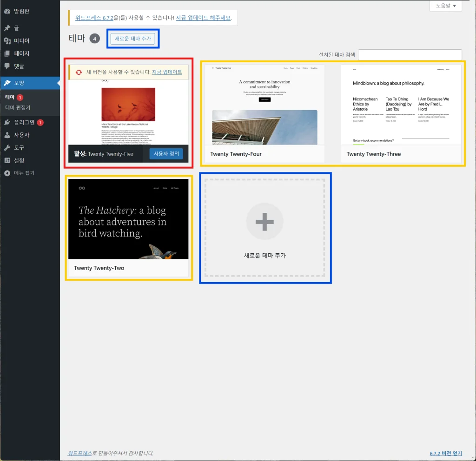This screenshot has height=461, width=476.
Task: Click the theme count badge showing 4
Action: coord(95,39)
